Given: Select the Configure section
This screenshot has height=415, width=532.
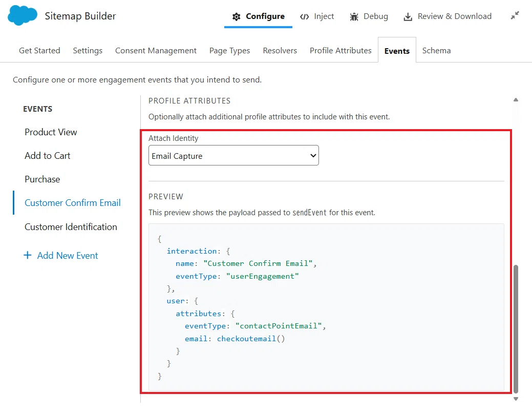Looking at the screenshot, I should coord(258,16).
